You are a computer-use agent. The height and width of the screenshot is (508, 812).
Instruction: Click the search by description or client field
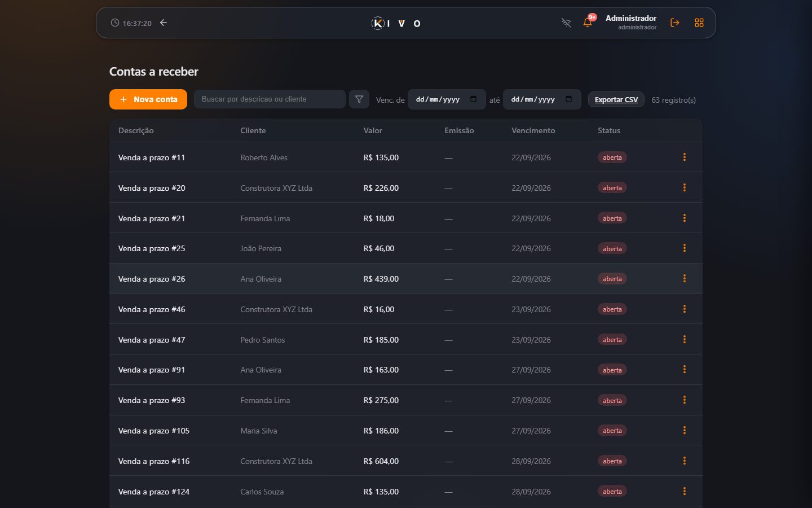coord(270,99)
